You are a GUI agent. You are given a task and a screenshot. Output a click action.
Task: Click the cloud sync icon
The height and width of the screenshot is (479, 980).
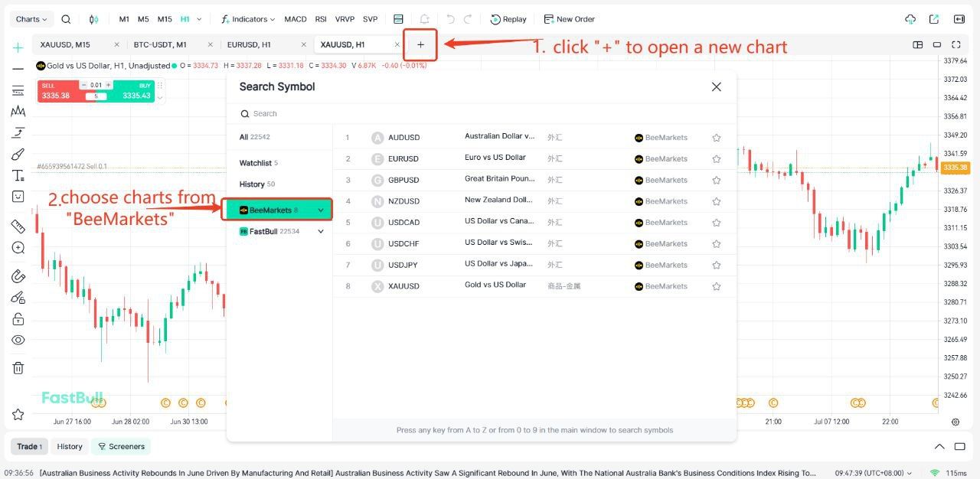[x=910, y=19]
